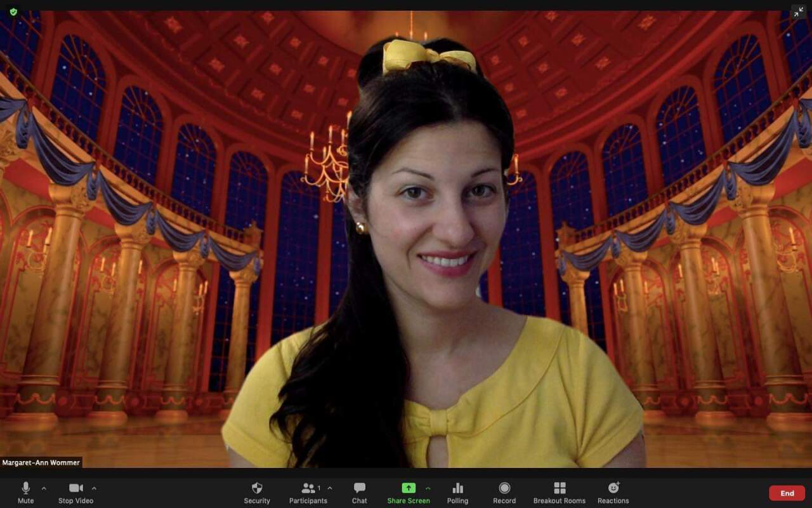The image size is (812, 508).
Task: Click the participant video feed
Action: tap(406, 239)
